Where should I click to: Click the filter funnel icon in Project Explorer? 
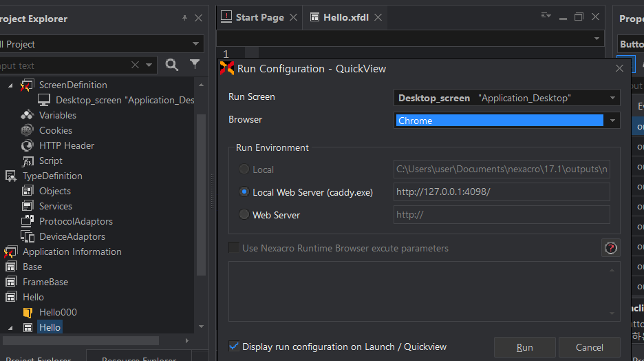click(195, 64)
